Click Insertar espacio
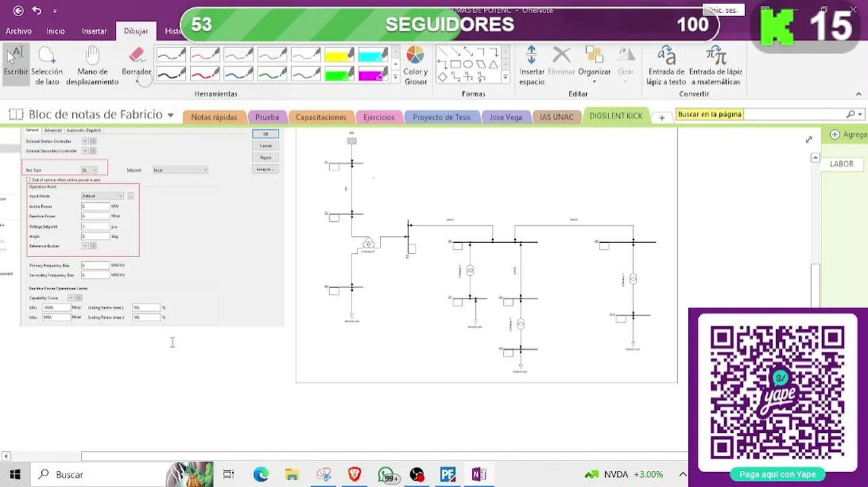 click(531, 66)
